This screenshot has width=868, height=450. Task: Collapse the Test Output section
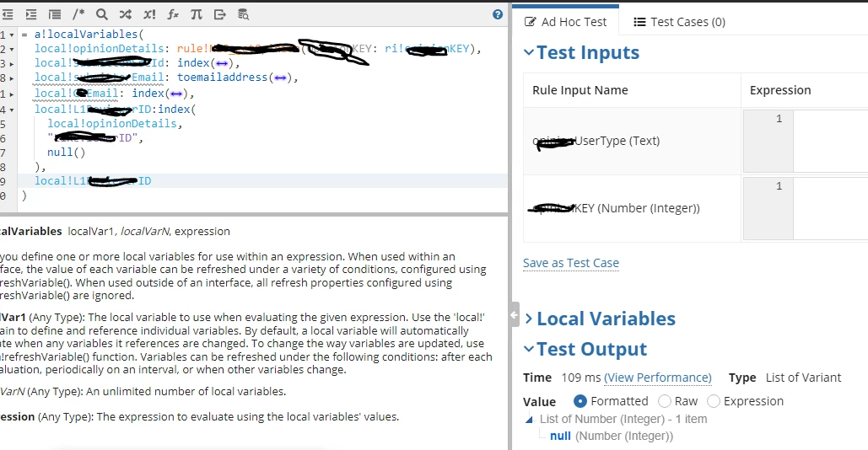pos(529,350)
